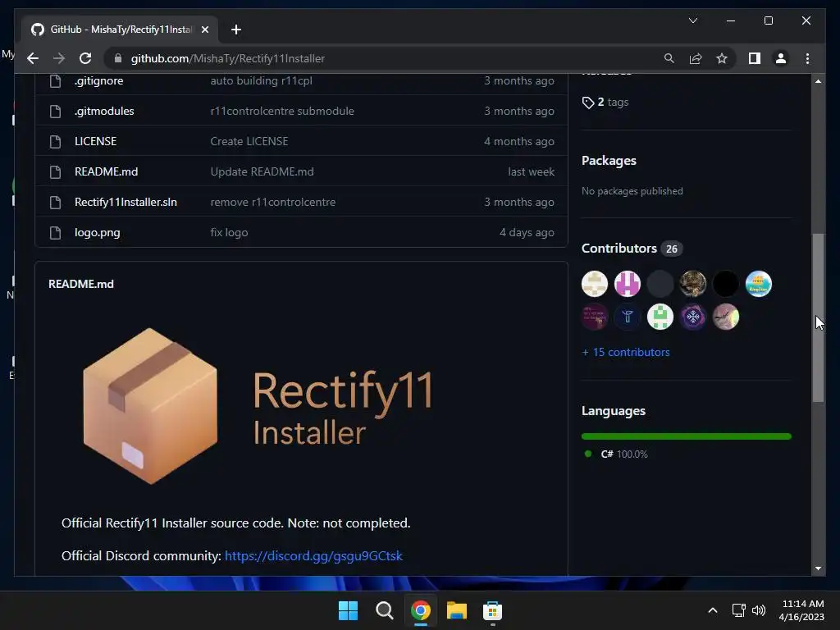Click the green C# language bar
Viewport: 840px width, 630px height.
(687, 436)
